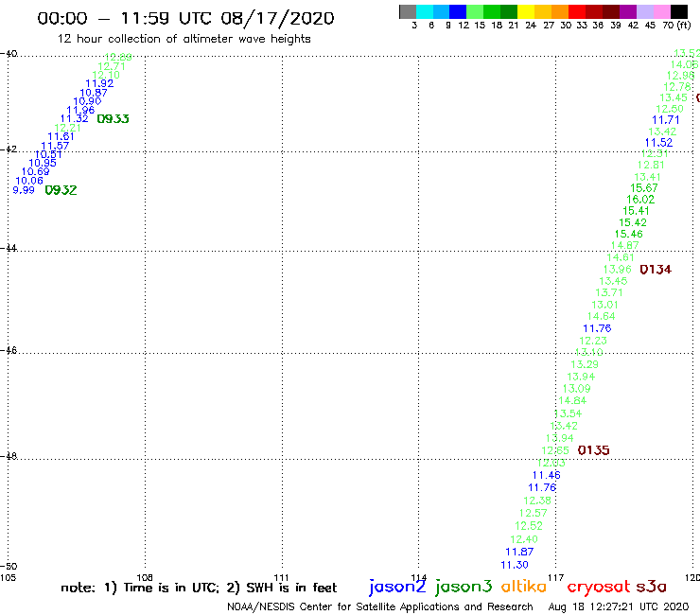This screenshot has width=700, height=615.
Task: Click the 13.29 wave height value
Action: [585, 364]
